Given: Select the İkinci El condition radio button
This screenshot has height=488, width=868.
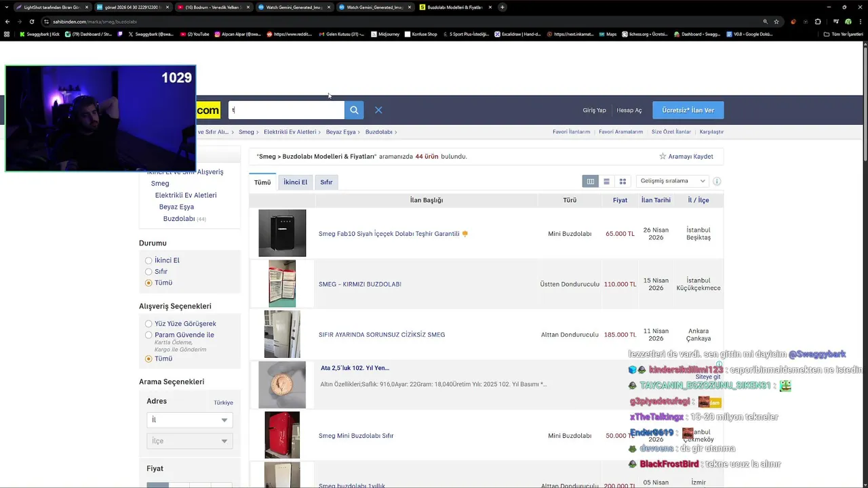Looking at the screenshot, I should [x=149, y=260].
